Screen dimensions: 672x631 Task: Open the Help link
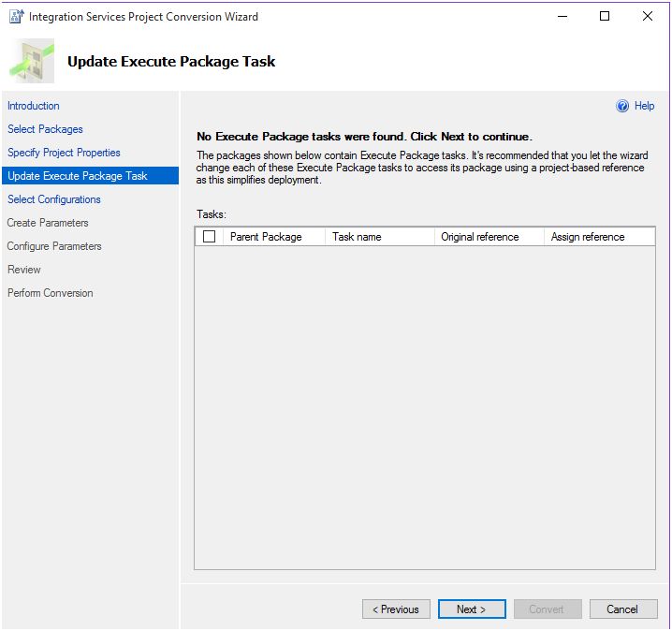[x=644, y=106]
